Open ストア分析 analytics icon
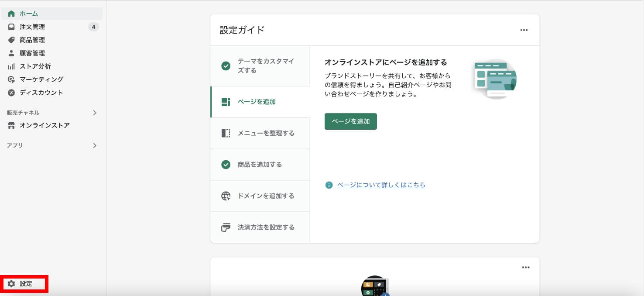Image resolution: width=644 pixels, height=296 pixels. point(10,66)
